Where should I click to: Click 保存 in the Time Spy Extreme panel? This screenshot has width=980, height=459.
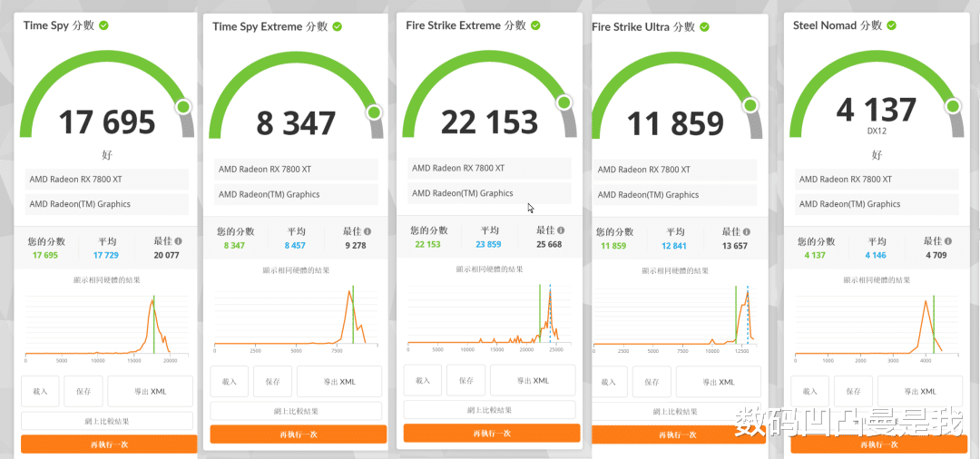[x=272, y=382]
